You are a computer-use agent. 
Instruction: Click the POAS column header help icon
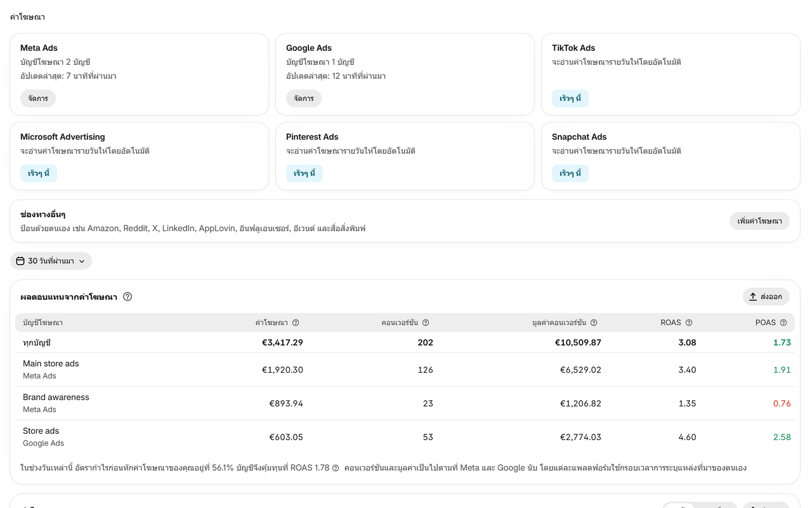click(x=783, y=323)
